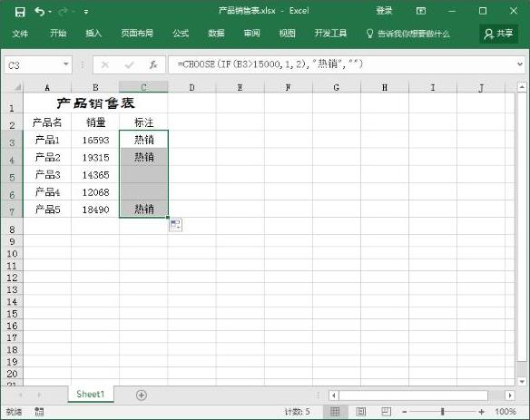The width and height of the screenshot is (530, 420).
Task: Open the 文件 menu tab
Action: [20, 34]
